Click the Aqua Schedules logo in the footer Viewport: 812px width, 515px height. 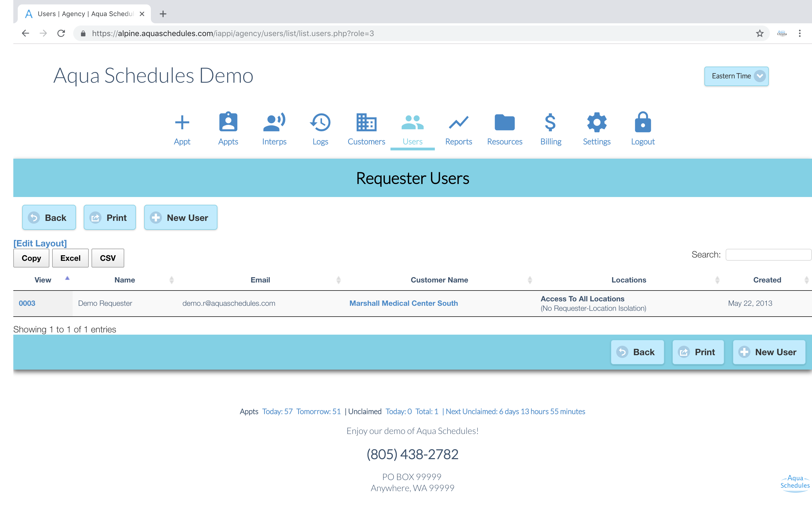[x=795, y=484]
